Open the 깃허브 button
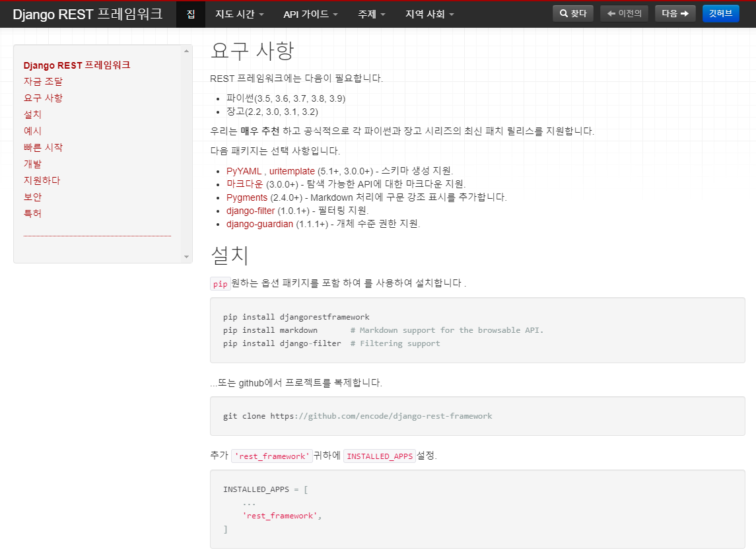Viewport: 756px width, 560px height. (x=720, y=13)
